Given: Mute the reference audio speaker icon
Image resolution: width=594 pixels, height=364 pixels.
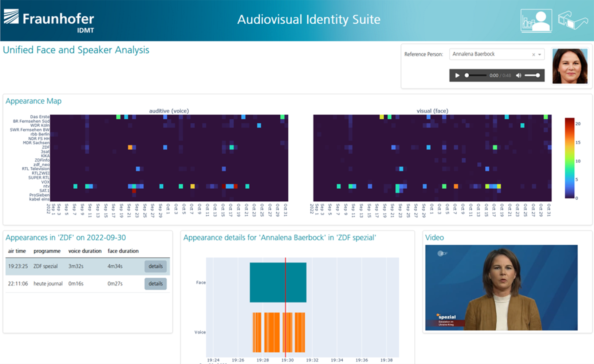Looking at the screenshot, I should (x=518, y=75).
